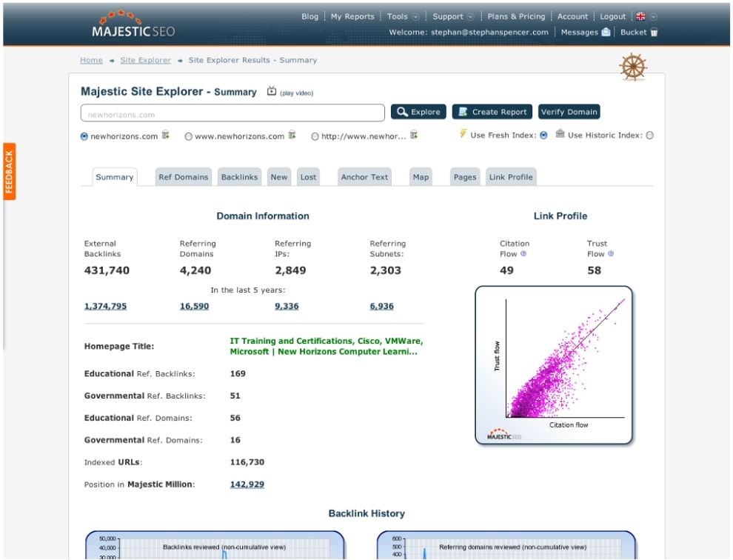Switch to the Summary tab
This screenshot has height=560, width=733.
click(x=115, y=177)
